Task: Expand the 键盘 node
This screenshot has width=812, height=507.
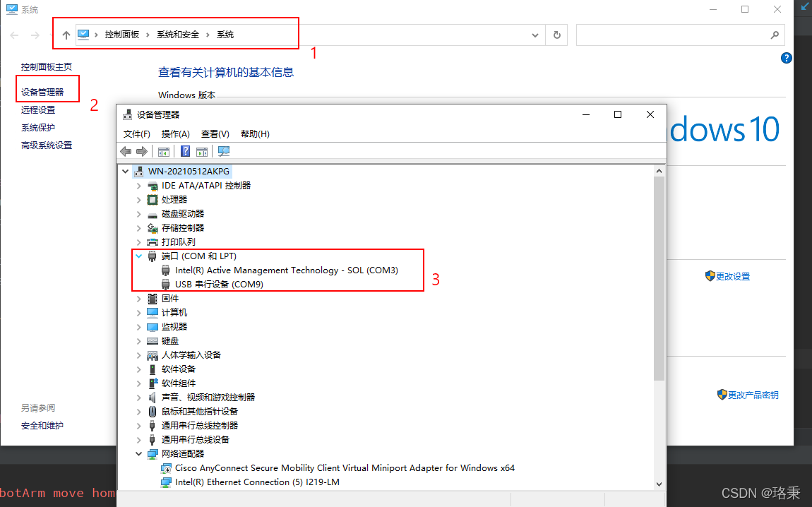Action: click(139, 341)
